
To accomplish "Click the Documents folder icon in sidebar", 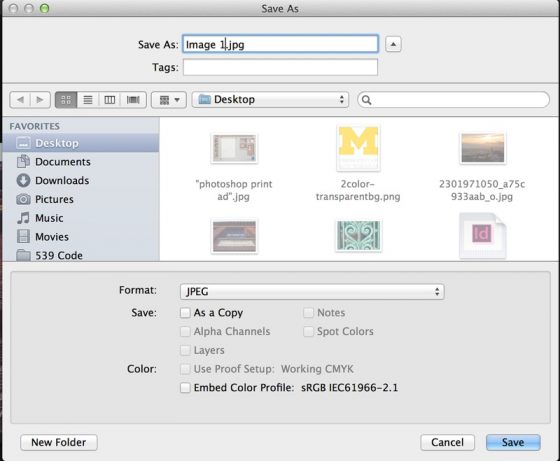I will click(x=23, y=161).
